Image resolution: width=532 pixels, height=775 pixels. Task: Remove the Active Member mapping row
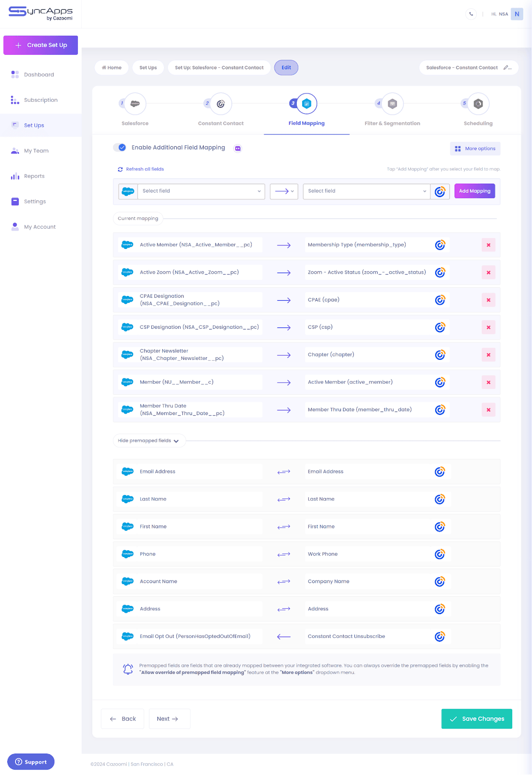pyautogui.click(x=488, y=245)
